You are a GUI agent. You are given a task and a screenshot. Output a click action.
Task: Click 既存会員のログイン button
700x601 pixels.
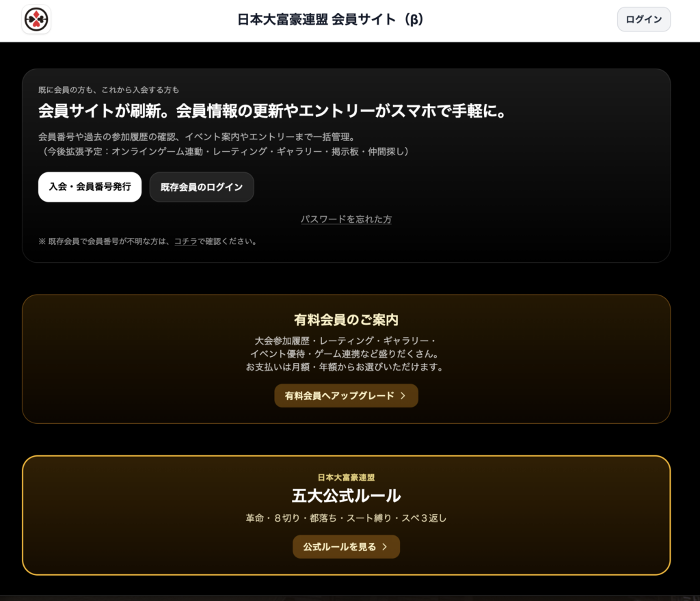click(x=202, y=187)
